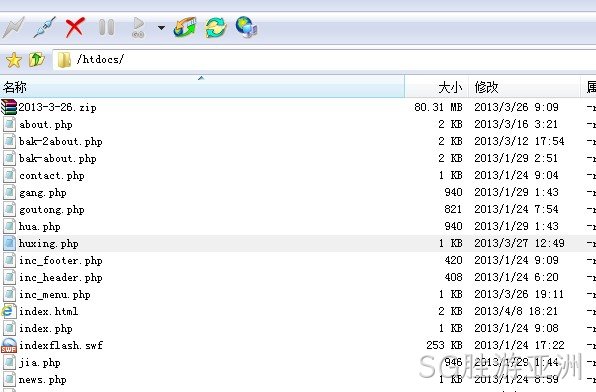Click the green refresh arrows icon
The image size is (596, 392).
(216, 27)
